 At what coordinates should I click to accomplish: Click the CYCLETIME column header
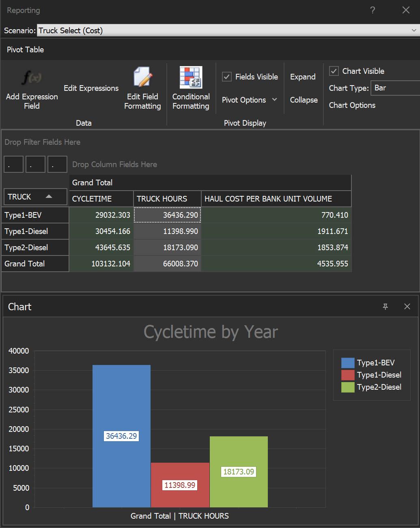101,199
